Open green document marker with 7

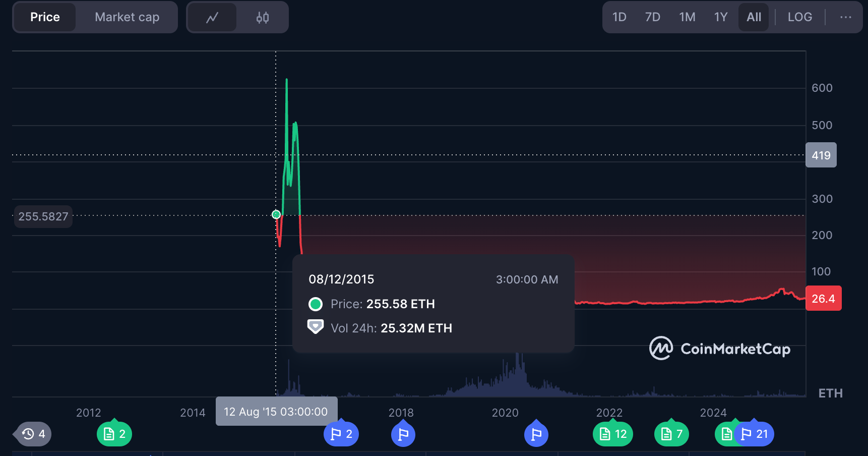tap(671, 434)
